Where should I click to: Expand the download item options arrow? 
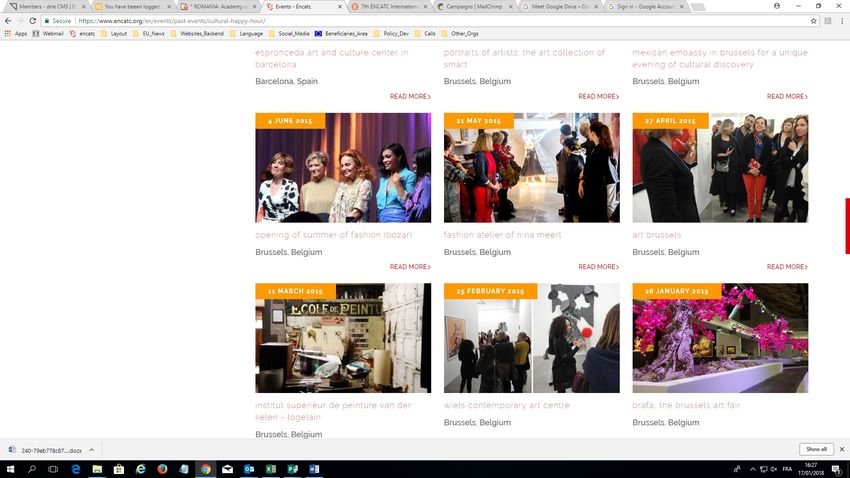[92, 450]
